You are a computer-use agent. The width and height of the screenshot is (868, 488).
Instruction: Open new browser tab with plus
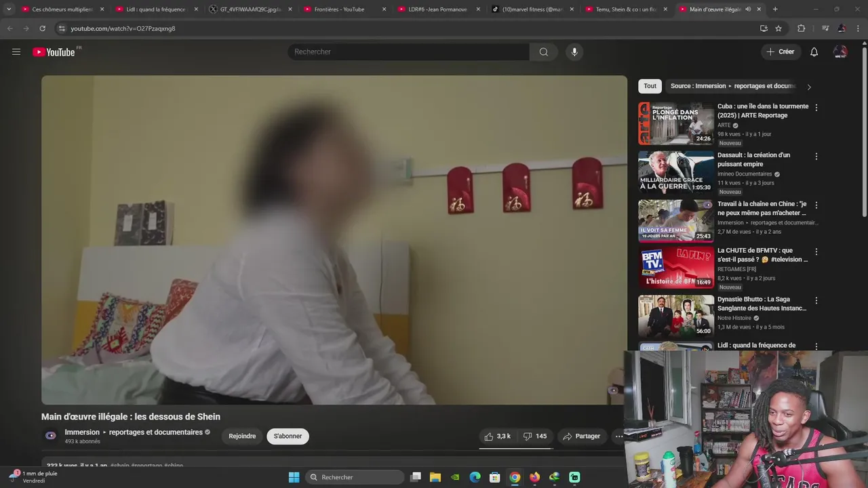[x=775, y=9]
